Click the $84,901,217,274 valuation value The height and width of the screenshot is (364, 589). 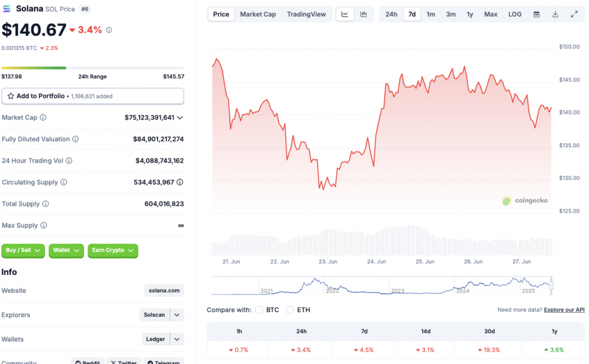(x=159, y=139)
